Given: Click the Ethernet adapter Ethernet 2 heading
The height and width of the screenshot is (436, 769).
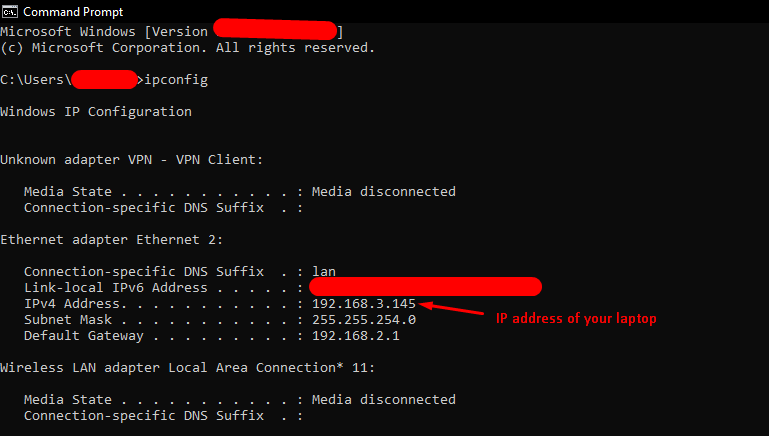Looking at the screenshot, I should coord(112,239).
